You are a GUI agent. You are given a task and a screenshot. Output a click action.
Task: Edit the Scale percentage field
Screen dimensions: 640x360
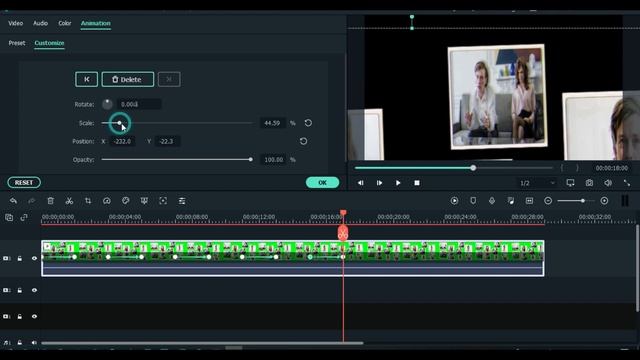coord(272,123)
